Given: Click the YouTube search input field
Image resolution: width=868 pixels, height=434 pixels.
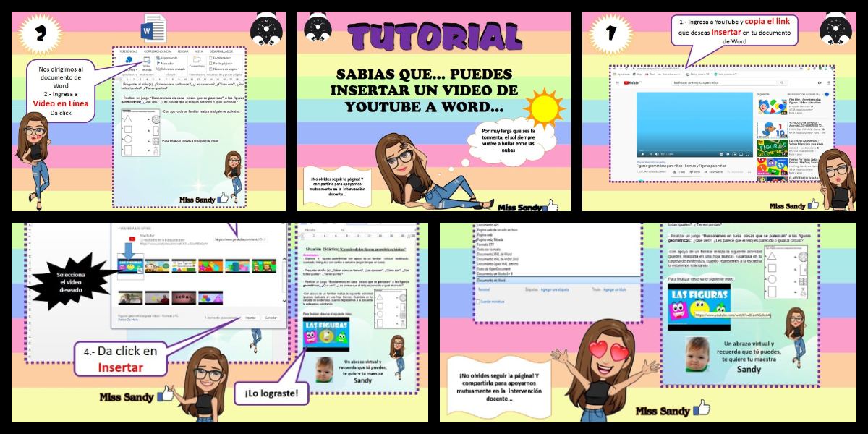Looking at the screenshot, I should [x=723, y=82].
